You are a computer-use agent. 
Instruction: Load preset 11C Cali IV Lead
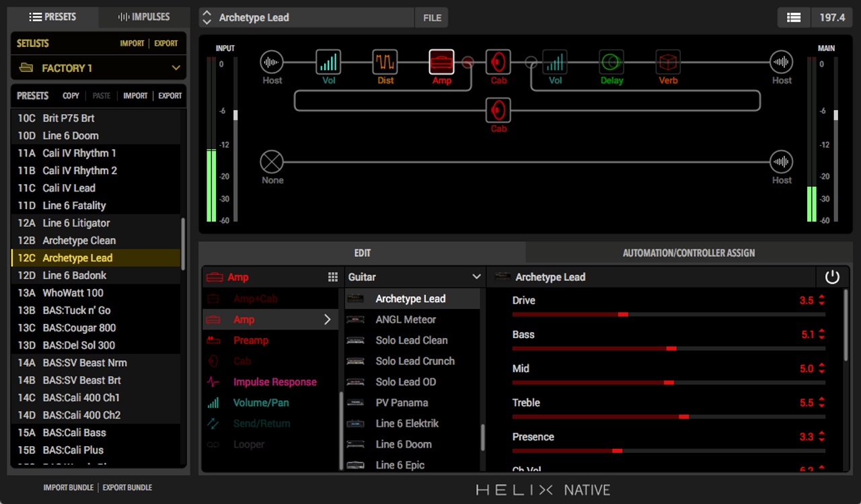point(96,188)
